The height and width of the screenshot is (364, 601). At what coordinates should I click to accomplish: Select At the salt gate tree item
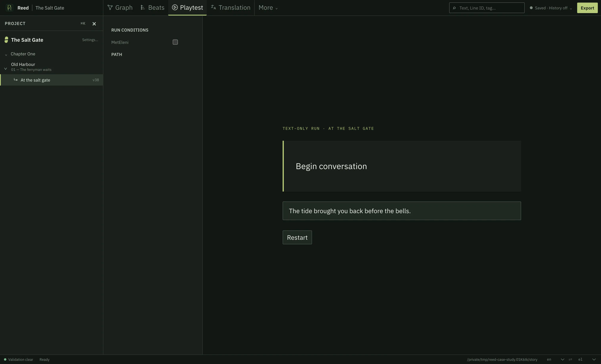[x=51, y=80]
